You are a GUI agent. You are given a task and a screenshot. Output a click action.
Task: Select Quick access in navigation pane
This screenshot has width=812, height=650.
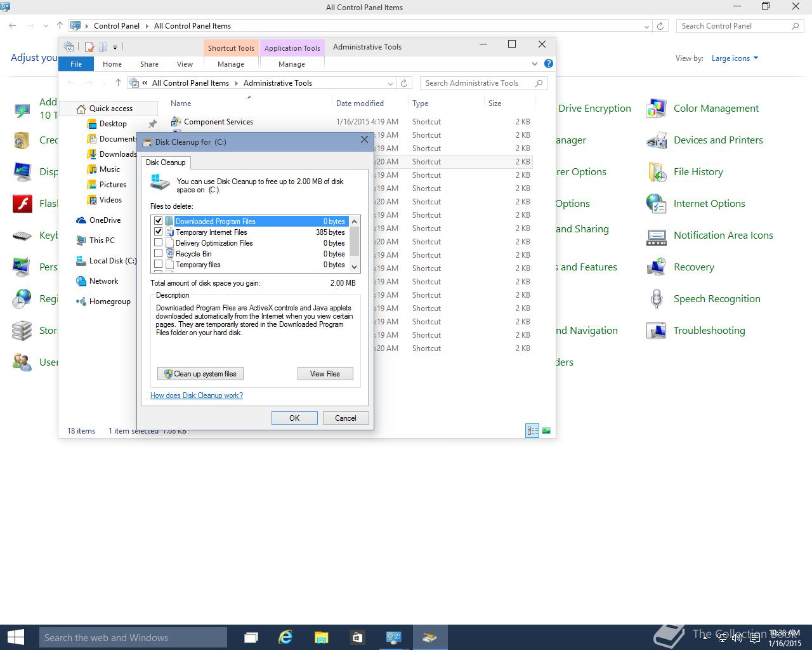coord(111,109)
